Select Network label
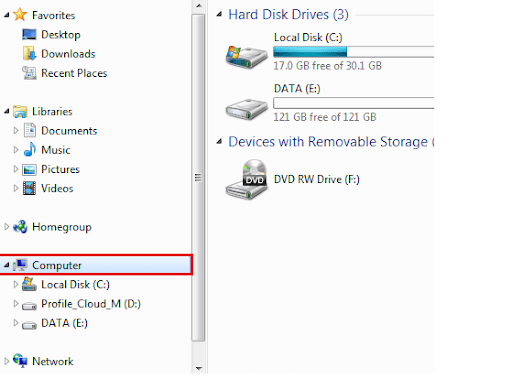The width and height of the screenshot is (512, 390). pyautogui.click(x=53, y=361)
